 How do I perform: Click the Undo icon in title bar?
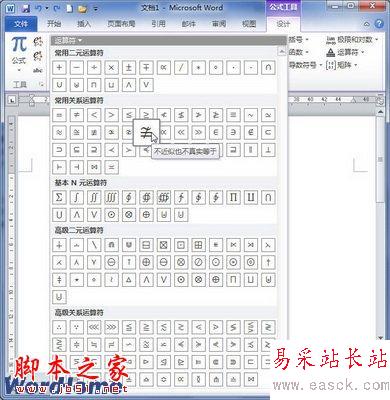pyautogui.click(x=39, y=7)
